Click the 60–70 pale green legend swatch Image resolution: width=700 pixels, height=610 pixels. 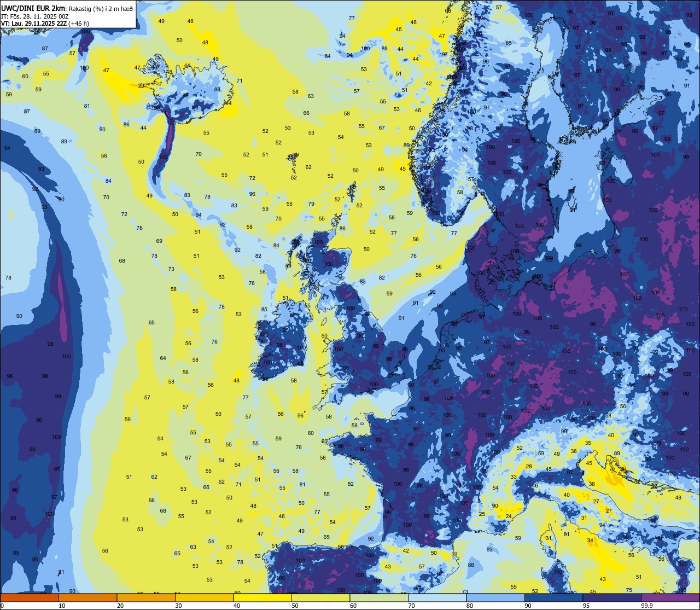[x=379, y=597]
